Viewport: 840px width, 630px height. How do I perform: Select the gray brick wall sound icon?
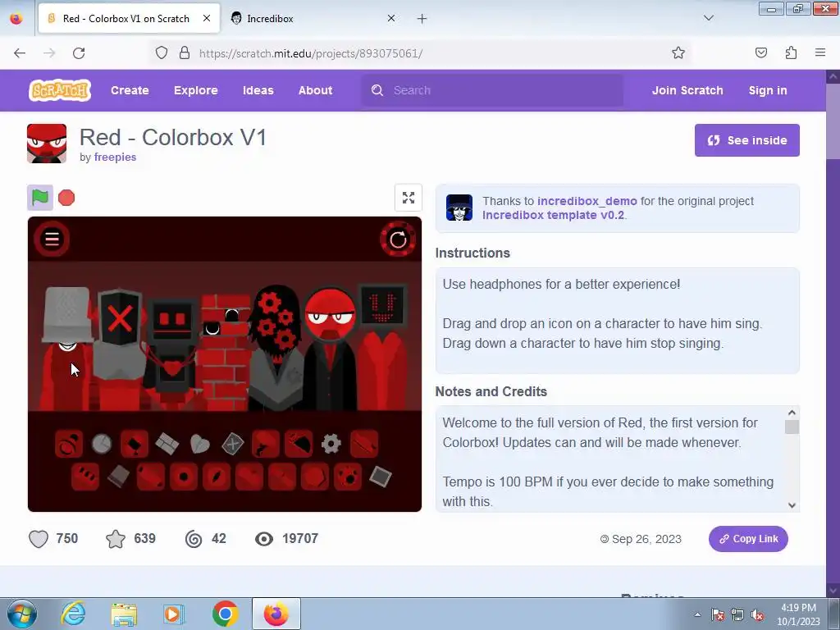pyautogui.click(x=167, y=444)
